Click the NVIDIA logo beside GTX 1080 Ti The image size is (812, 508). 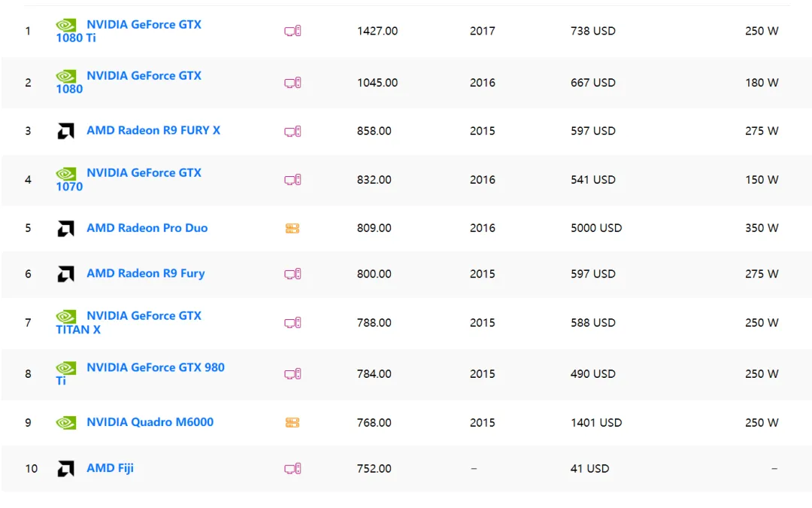coord(65,25)
